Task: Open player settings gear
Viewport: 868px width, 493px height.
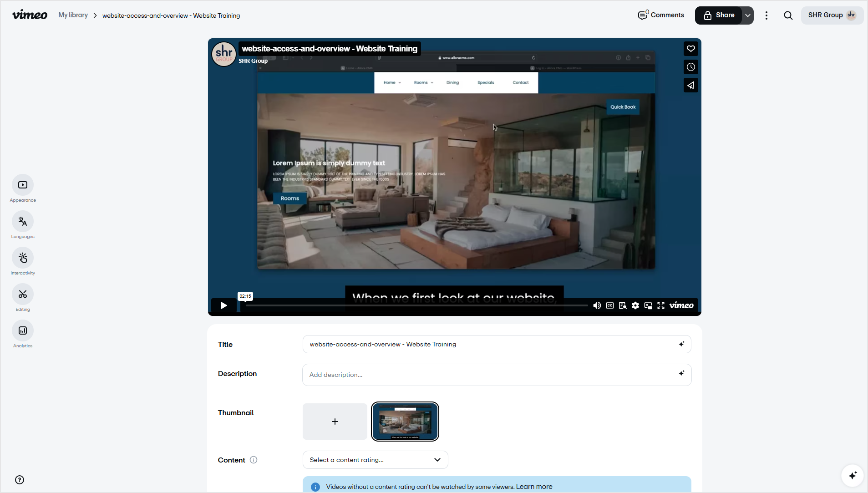Action: click(635, 305)
